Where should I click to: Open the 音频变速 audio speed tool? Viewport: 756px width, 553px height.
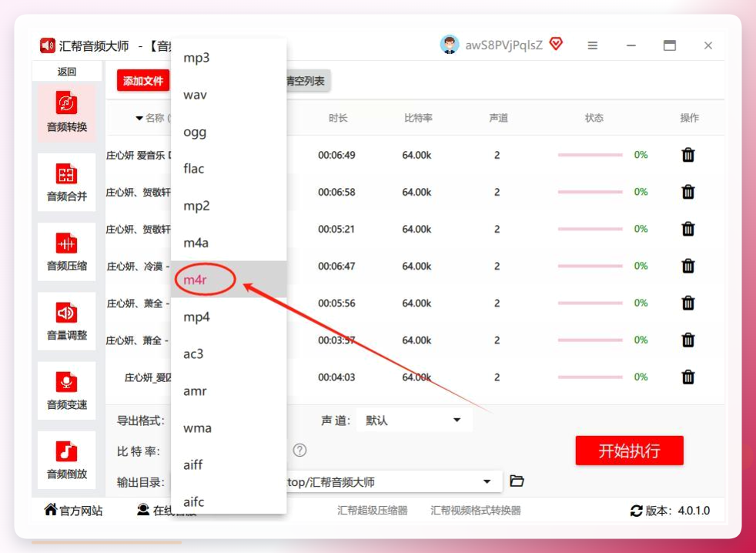click(66, 390)
